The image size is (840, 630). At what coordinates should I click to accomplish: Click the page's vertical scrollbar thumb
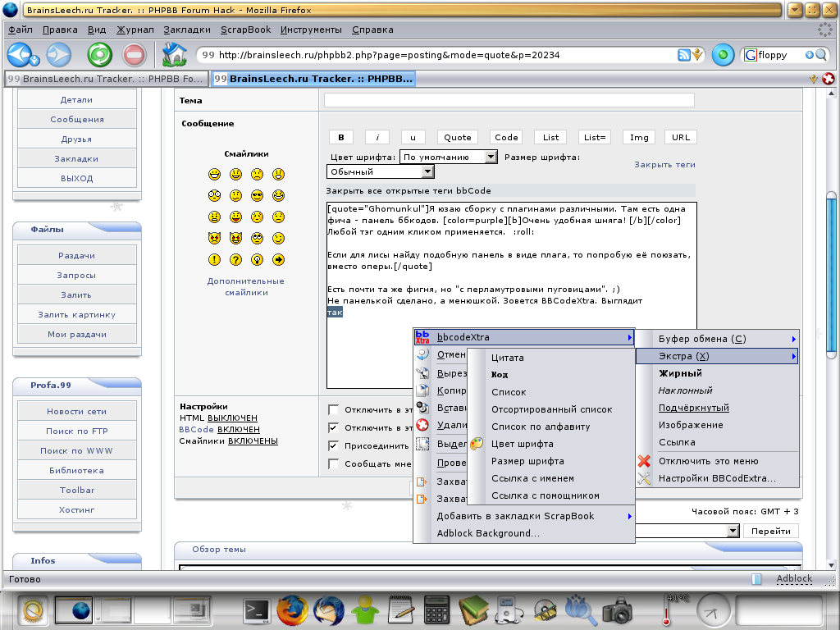pos(832,275)
